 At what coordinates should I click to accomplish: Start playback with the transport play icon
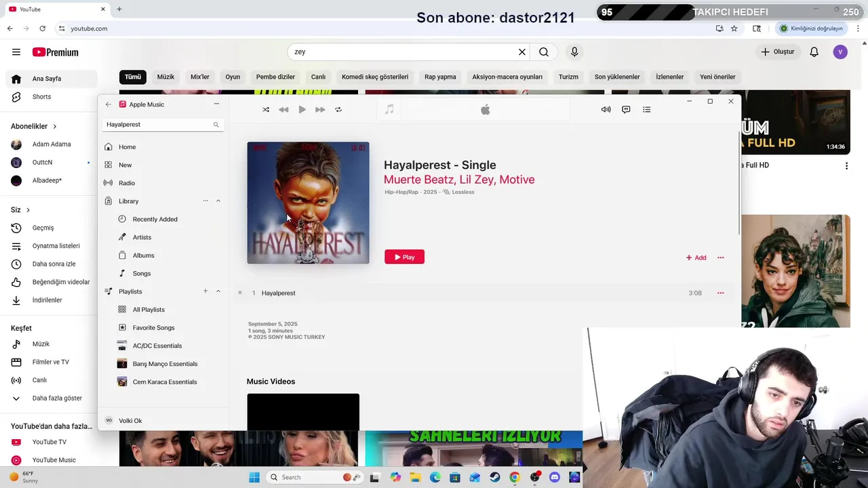click(x=302, y=110)
